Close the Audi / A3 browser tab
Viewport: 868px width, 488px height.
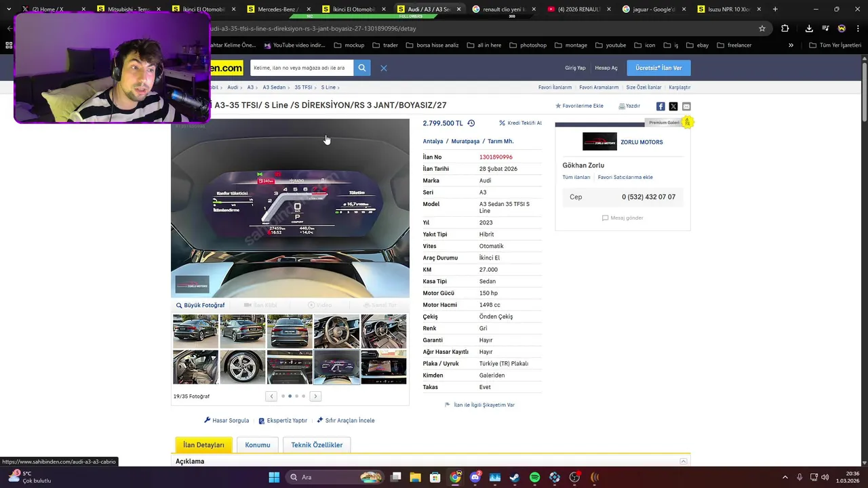459,9
